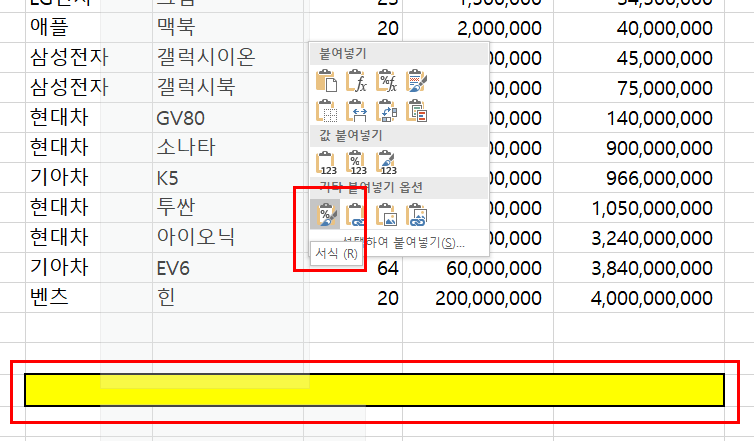Click the GV80 cell
Screen dimensions: 754x441
coord(228,117)
